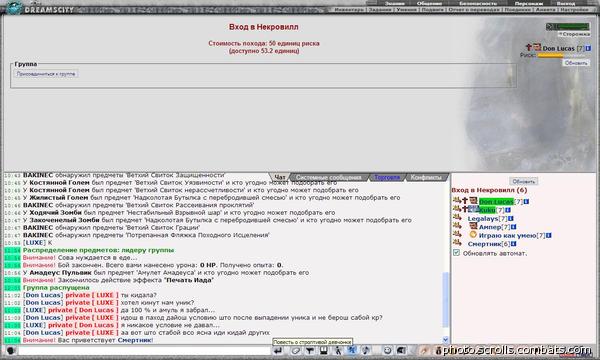Open private message arrow next to Legalays

click(x=457, y=218)
